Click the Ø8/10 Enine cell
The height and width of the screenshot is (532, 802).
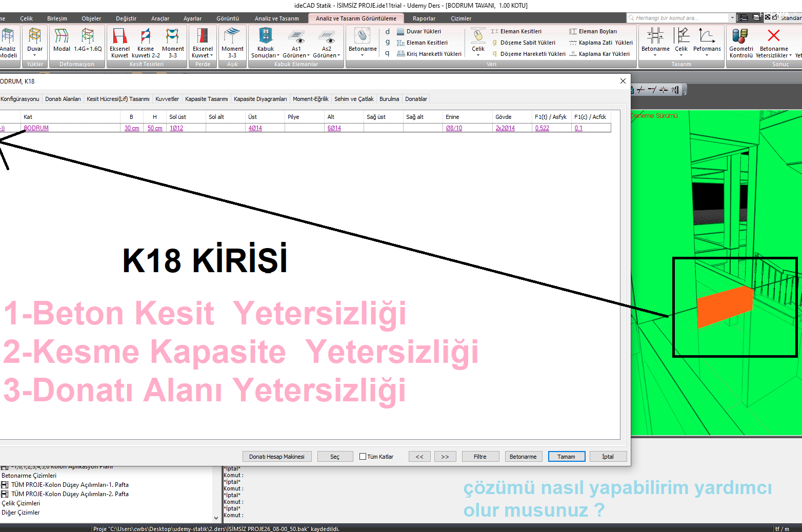pos(454,128)
